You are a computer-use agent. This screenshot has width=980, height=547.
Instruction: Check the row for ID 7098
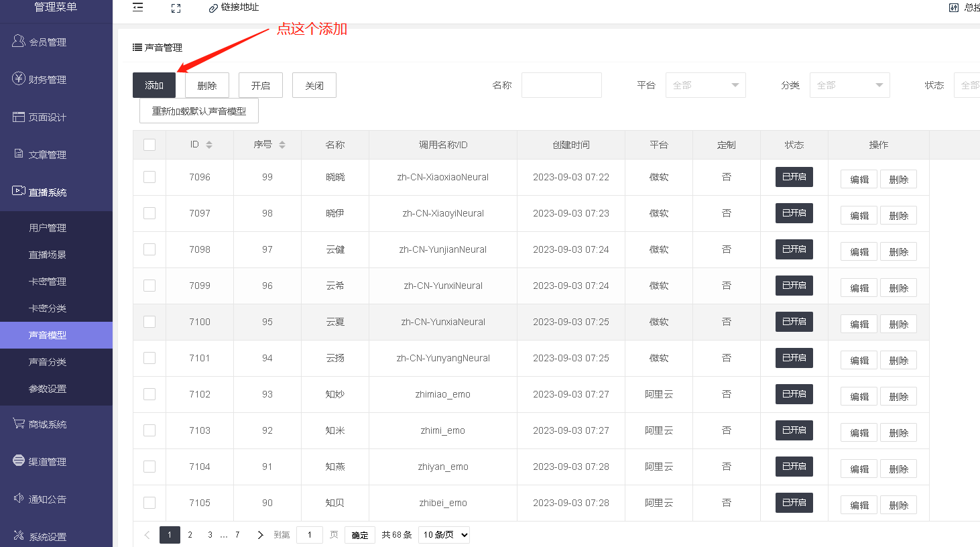pyautogui.click(x=149, y=249)
